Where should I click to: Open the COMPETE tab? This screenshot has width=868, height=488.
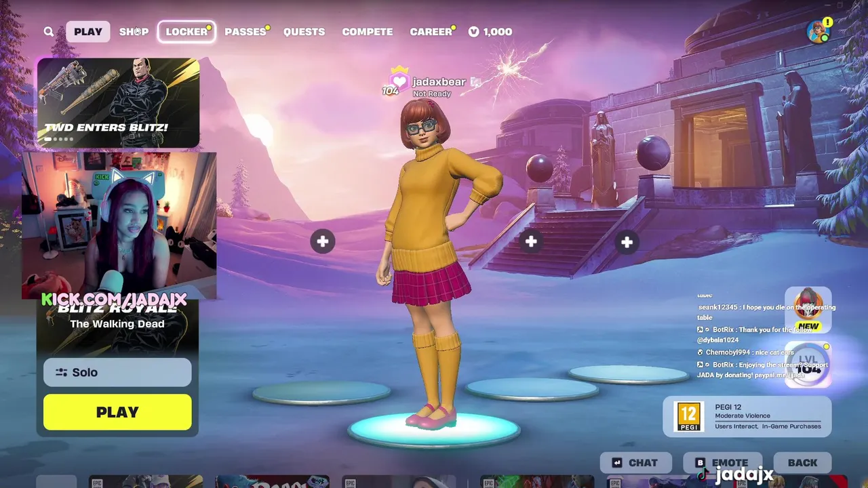click(x=367, y=32)
